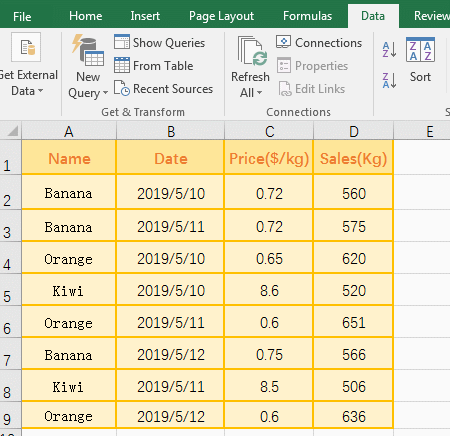Select the Banana cell in row 7

[69, 353]
